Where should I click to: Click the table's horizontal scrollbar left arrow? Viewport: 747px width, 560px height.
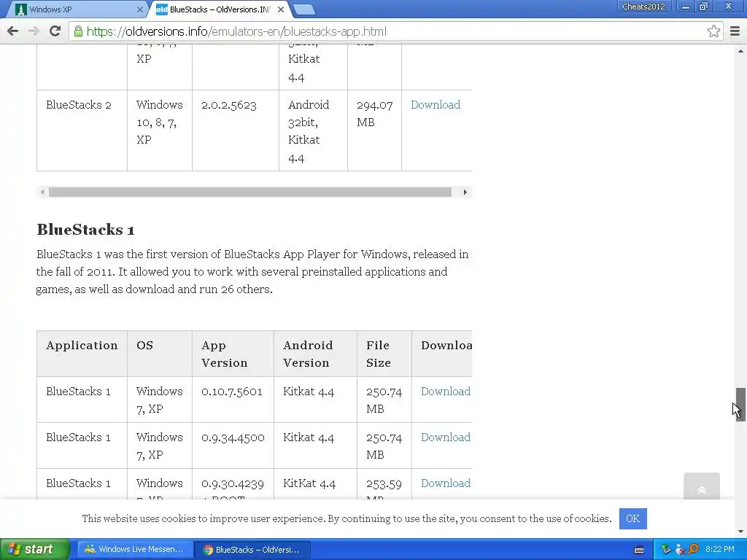coord(42,192)
